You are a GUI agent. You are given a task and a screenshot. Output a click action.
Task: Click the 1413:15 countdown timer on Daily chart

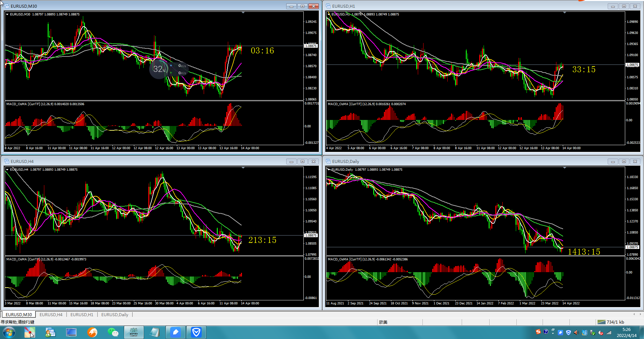click(584, 252)
